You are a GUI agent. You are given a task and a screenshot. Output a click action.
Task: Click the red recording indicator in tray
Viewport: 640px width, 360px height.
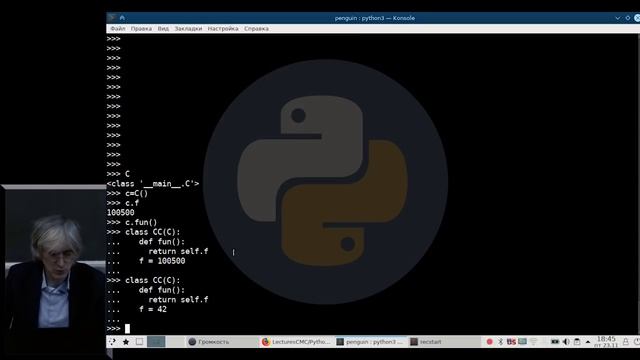(x=489, y=342)
